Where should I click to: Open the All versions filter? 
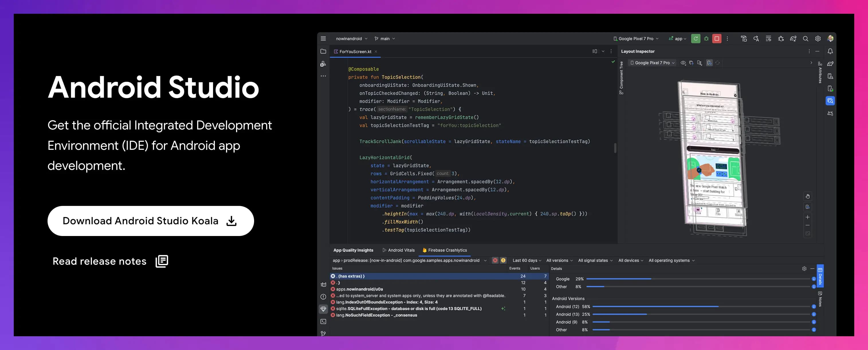pos(559,260)
